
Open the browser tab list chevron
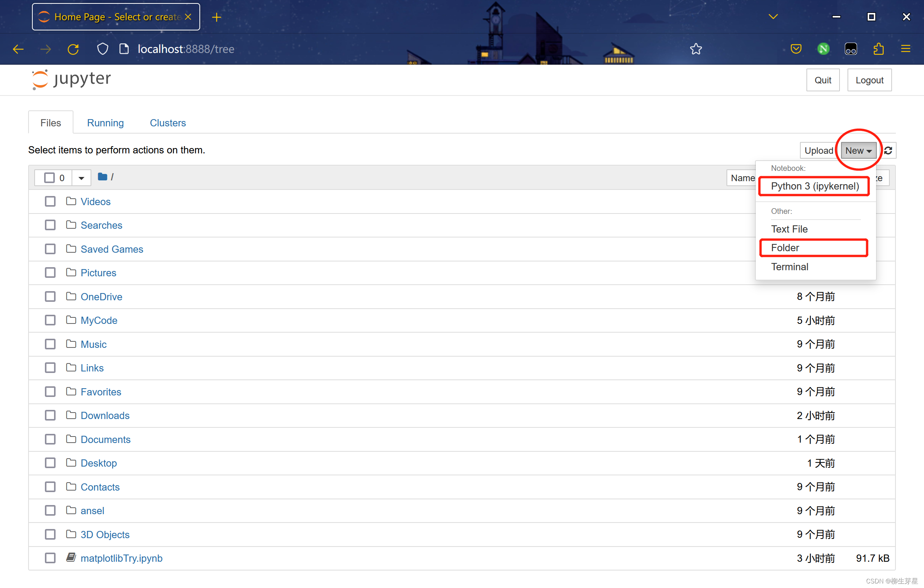[x=773, y=17]
